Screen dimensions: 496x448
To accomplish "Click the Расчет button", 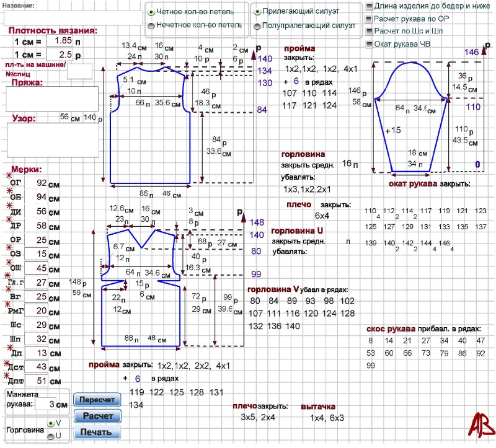I will click(x=97, y=416).
